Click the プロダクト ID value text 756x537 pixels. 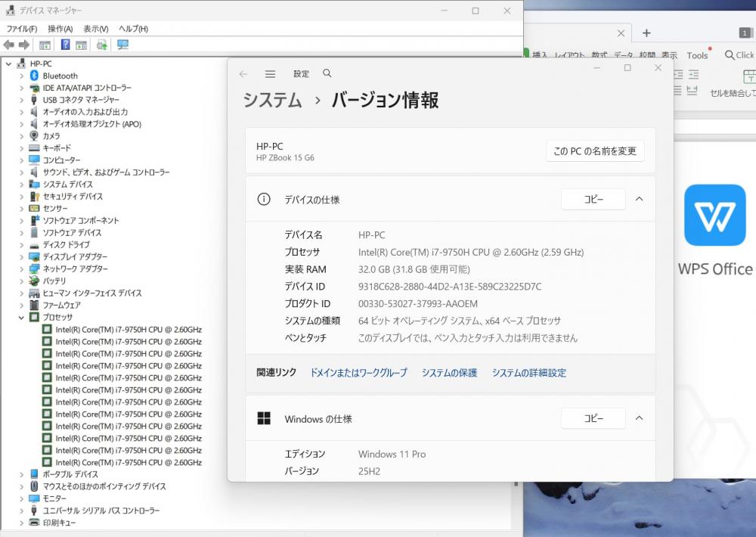pos(418,303)
